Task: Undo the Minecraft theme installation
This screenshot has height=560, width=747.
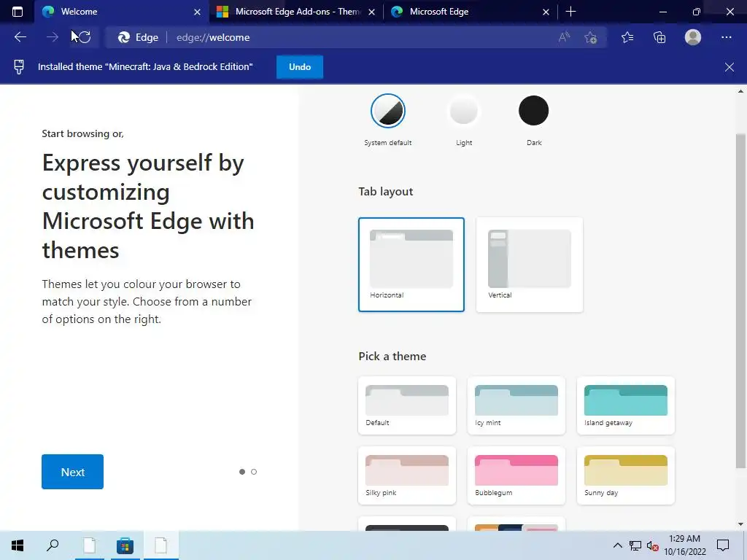Action: tap(300, 66)
